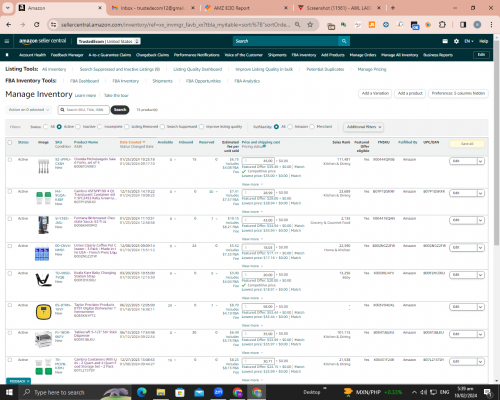This screenshot has width=500, height=400.
Task: Sort by the Date Created column header
Action: (x=132, y=142)
